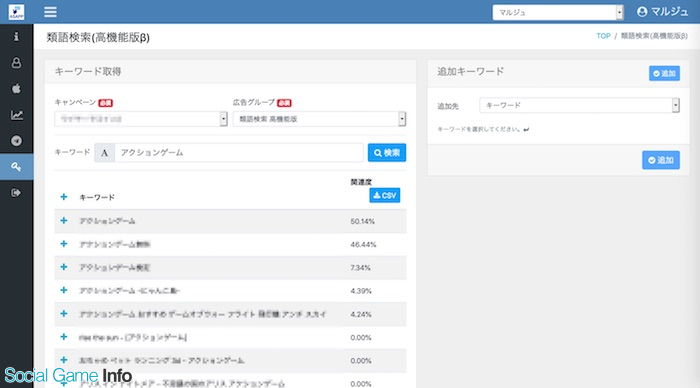Screen dimensions: 700x388
Task: Click the 関連度 column header
Action: [x=361, y=182]
